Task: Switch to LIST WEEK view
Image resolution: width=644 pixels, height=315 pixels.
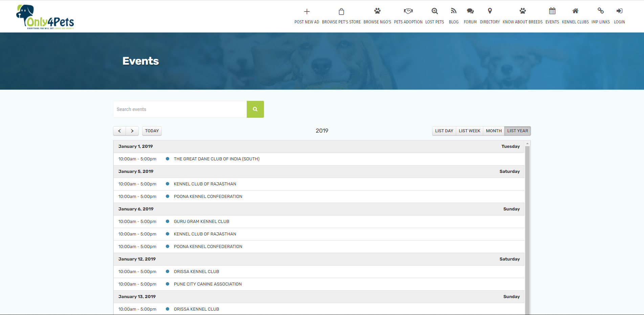Action: coord(469,131)
